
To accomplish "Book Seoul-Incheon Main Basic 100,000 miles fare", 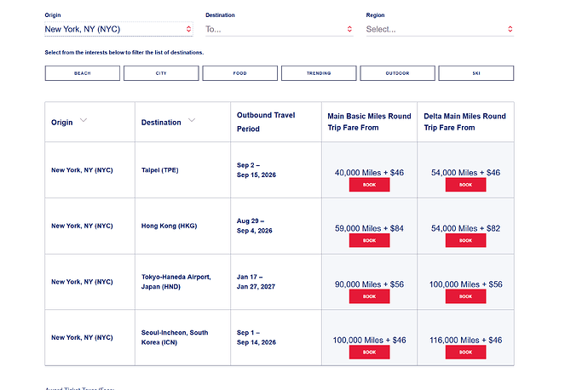I will click(369, 352).
